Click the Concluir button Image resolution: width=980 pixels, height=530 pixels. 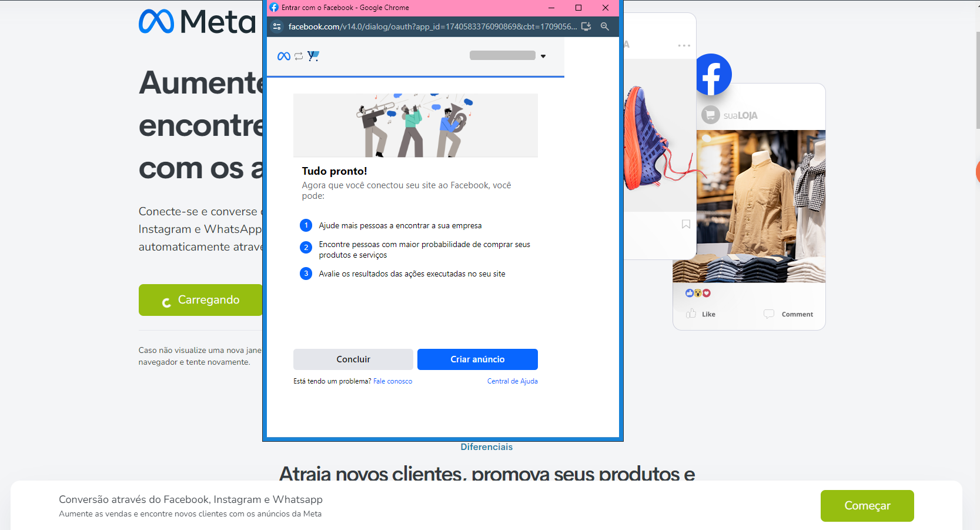point(353,359)
